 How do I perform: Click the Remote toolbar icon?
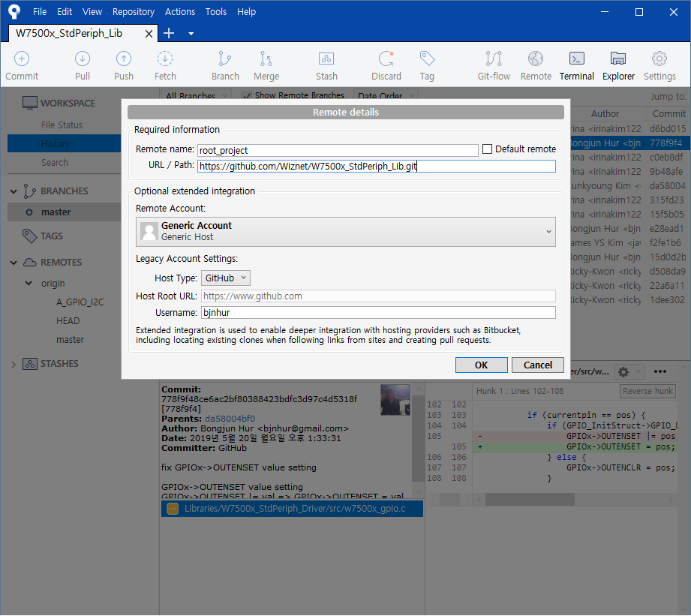coord(536,59)
